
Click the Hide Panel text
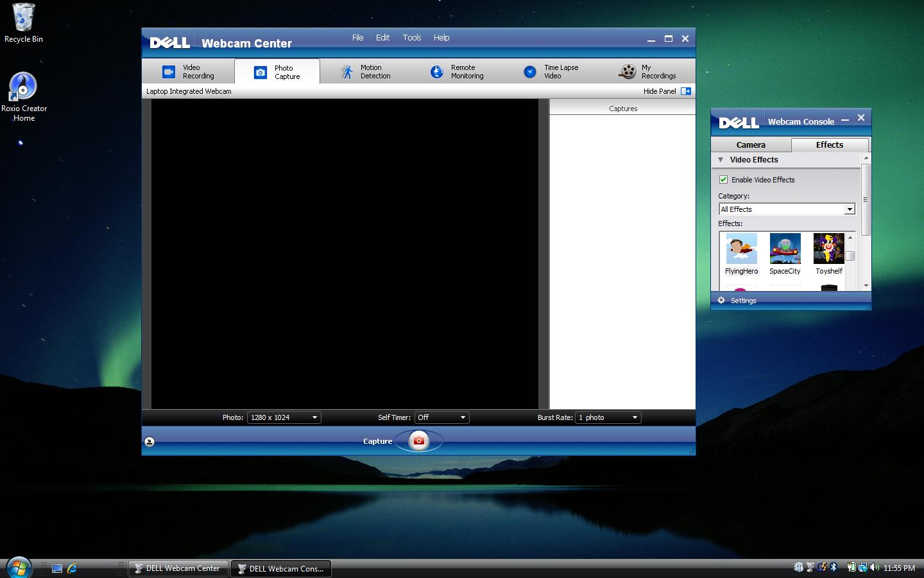[660, 91]
